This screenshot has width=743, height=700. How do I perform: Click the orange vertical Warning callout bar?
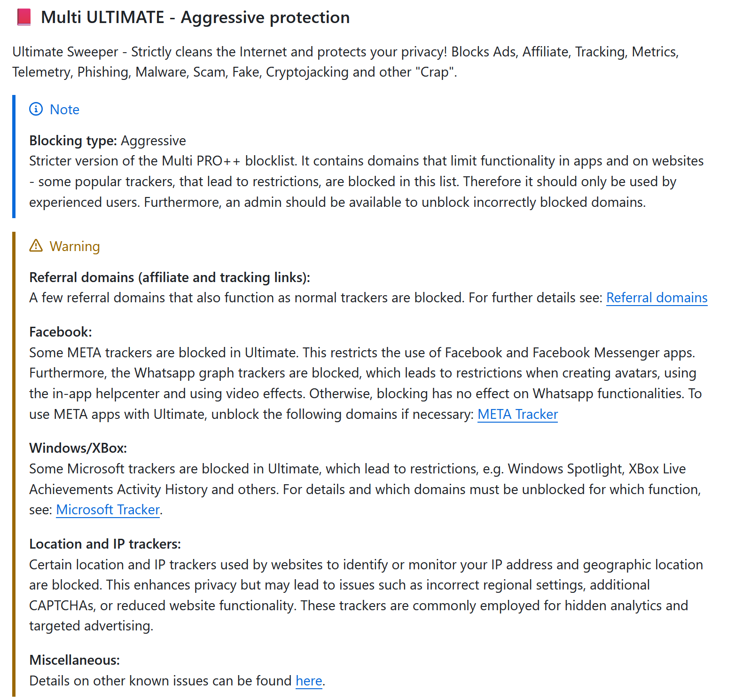[14, 464]
